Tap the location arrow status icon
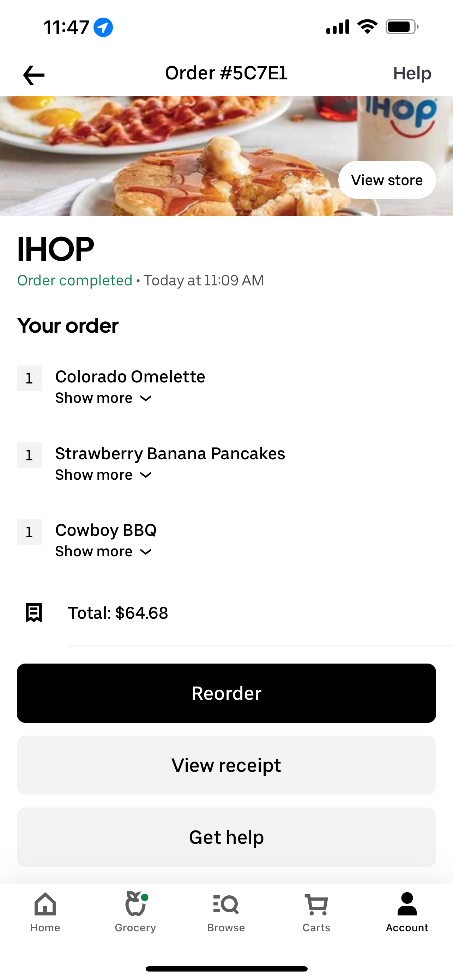This screenshot has height=980, width=453. tap(103, 28)
